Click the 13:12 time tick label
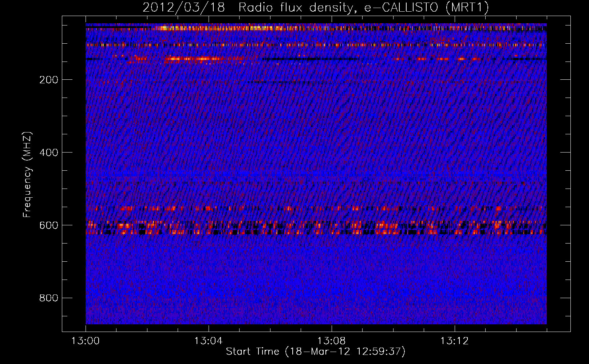Screen dimensions: 589x364 point(455,341)
